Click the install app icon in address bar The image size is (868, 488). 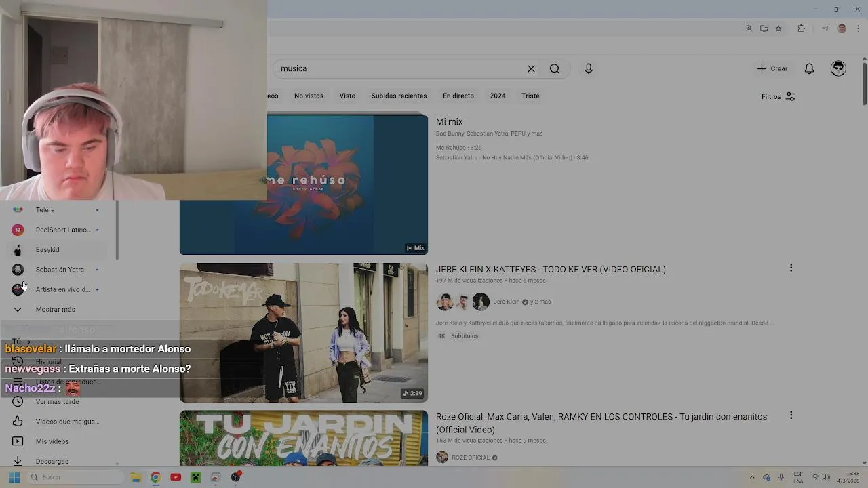[764, 28]
